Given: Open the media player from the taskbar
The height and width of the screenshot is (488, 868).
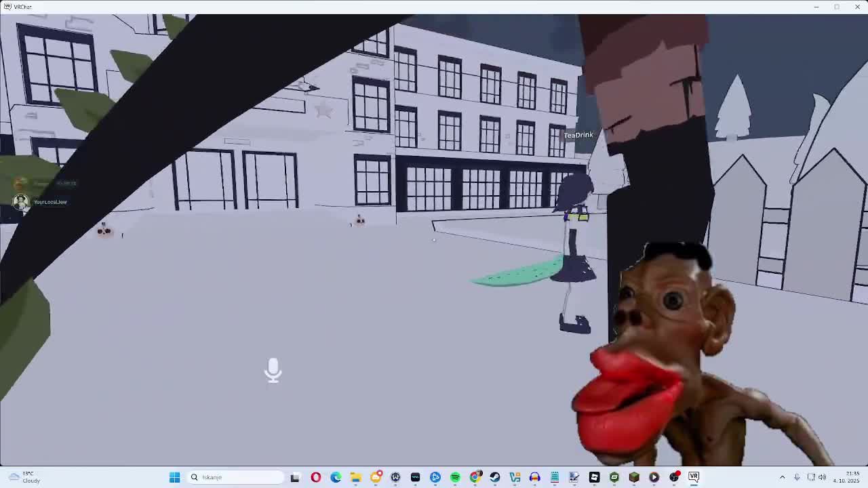Looking at the screenshot, I should point(654,477).
